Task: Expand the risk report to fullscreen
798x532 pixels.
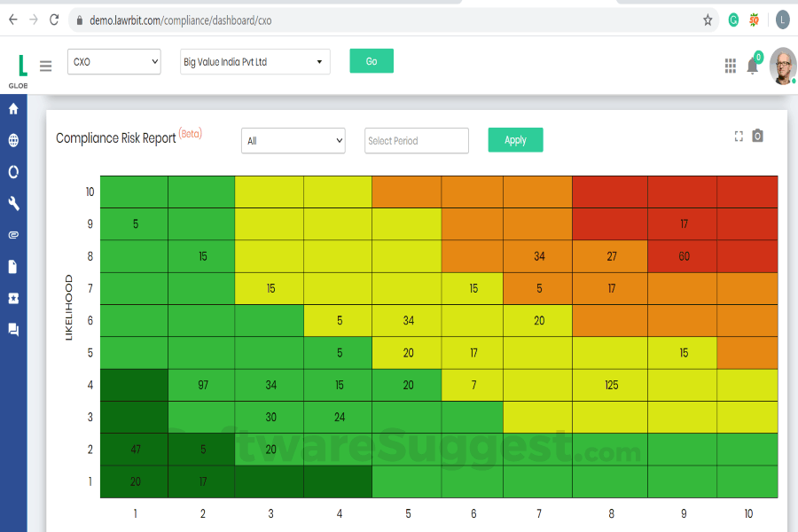Action: (x=739, y=136)
